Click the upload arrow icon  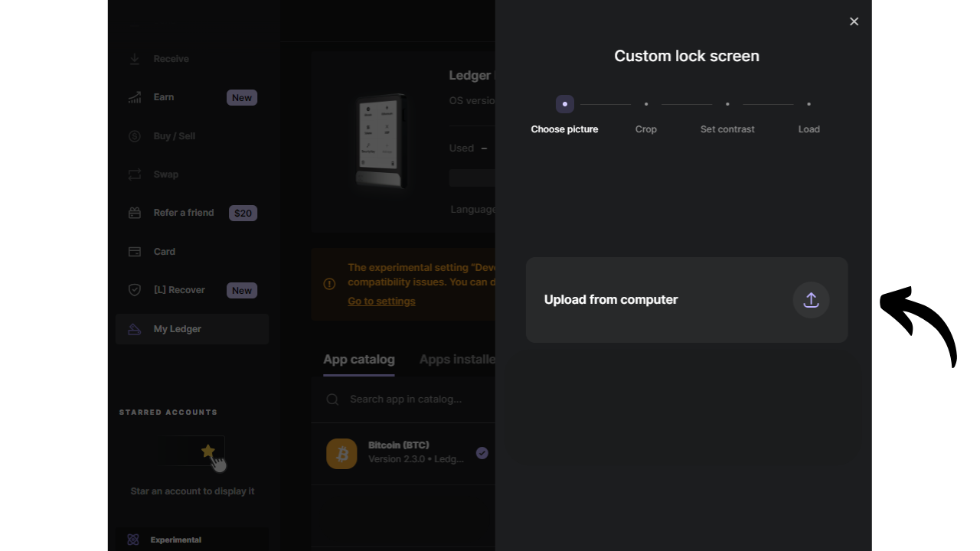pyautogui.click(x=811, y=300)
